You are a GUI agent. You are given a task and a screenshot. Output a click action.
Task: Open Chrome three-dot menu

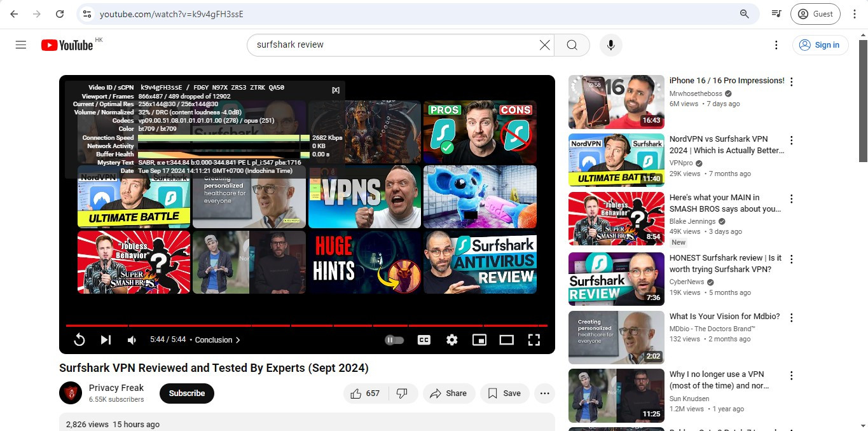coord(853,14)
